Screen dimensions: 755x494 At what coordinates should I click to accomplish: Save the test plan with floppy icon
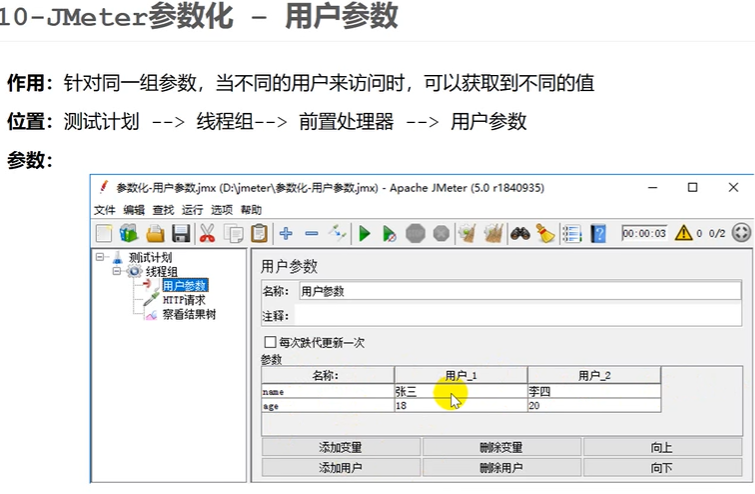point(181,234)
